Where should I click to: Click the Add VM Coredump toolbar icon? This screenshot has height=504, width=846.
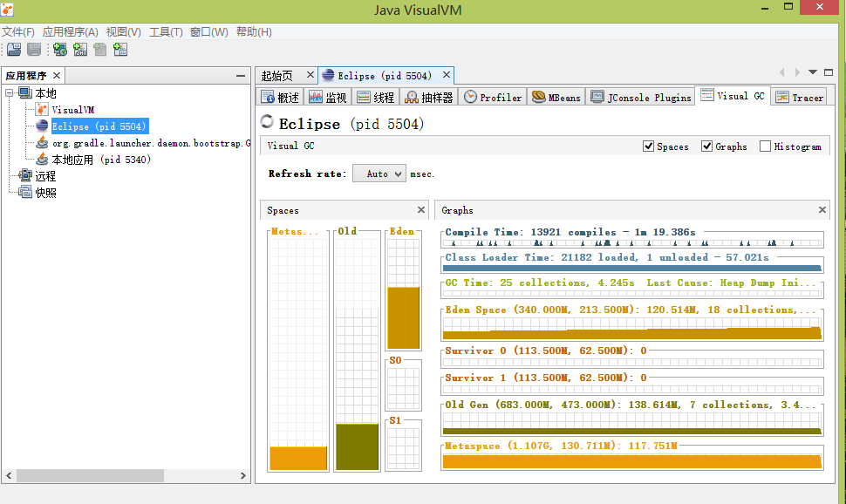coord(99,50)
